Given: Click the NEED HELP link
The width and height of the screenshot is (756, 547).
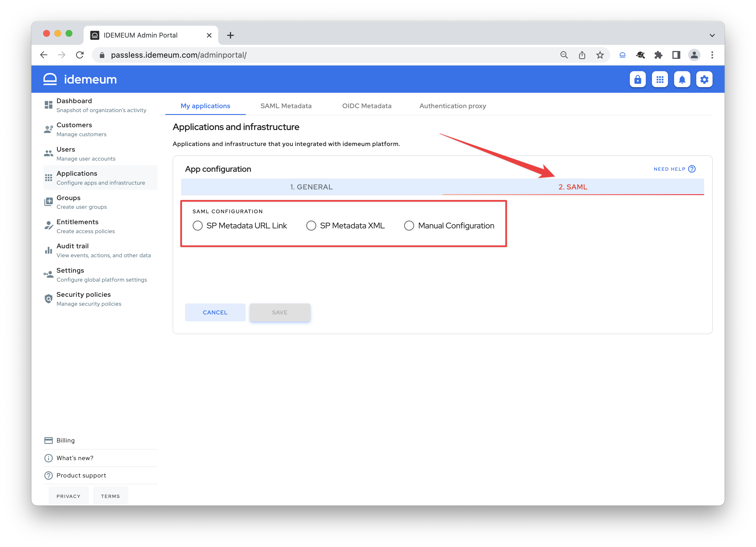Looking at the screenshot, I should click(674, 169).
